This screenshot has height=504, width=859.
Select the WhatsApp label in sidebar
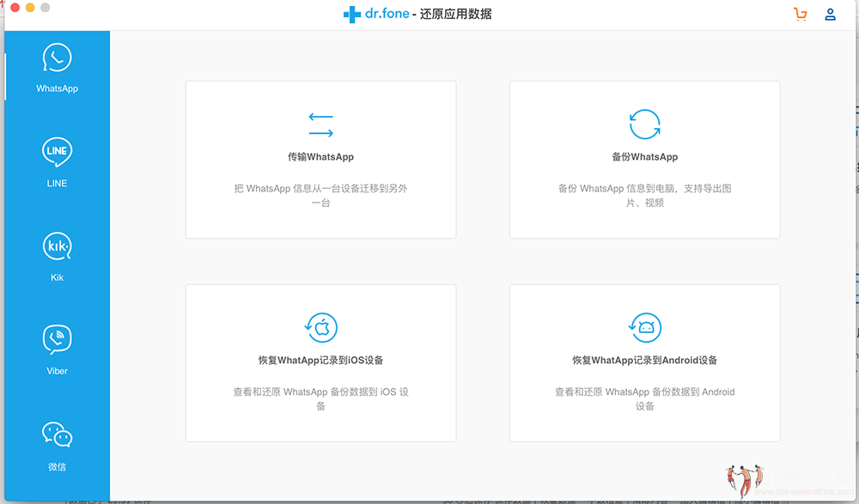coord(57,88)
